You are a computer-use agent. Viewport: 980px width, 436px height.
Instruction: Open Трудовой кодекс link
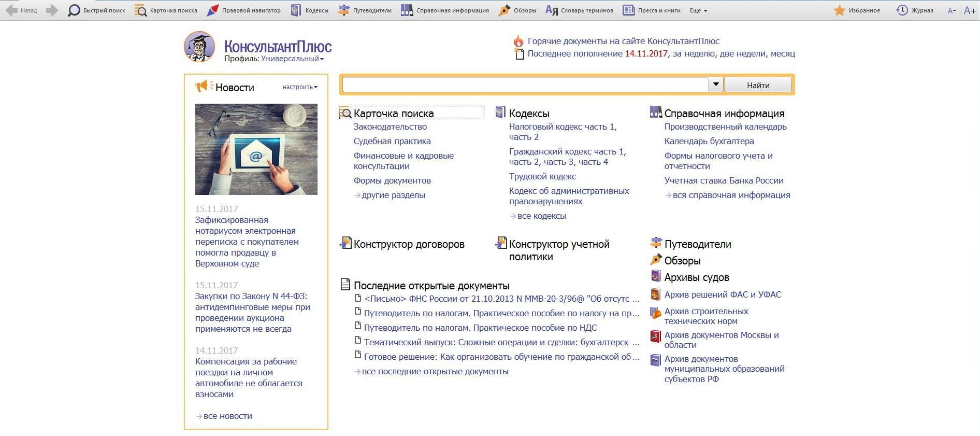[x=542, y=176]
